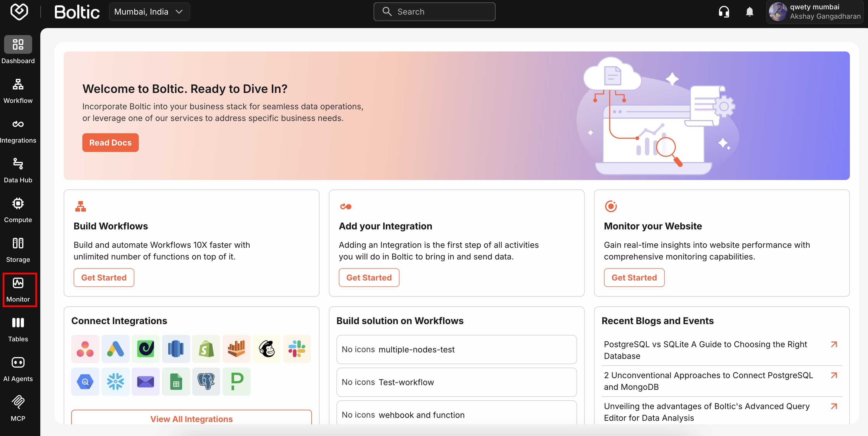Image resolution: width=868 pixels, height=436 pixels.
Task: Open the Workflow sidebar section
Action: pos(18,91)
